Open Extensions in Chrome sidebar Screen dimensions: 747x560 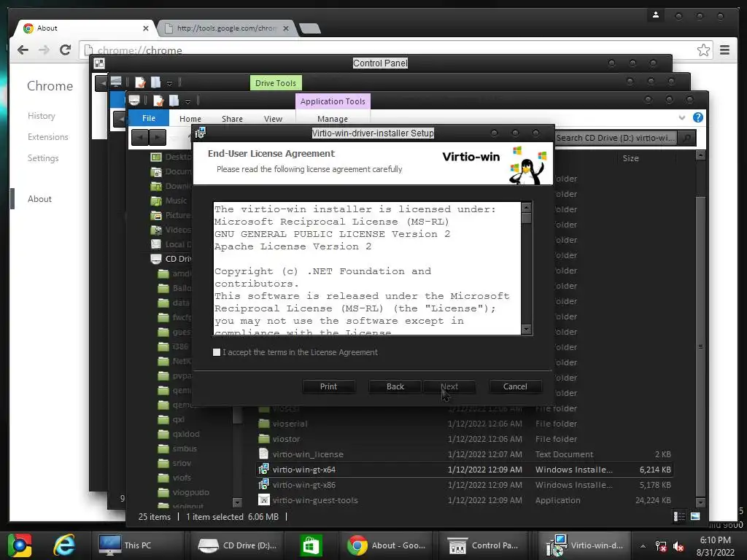pos(47,137)
